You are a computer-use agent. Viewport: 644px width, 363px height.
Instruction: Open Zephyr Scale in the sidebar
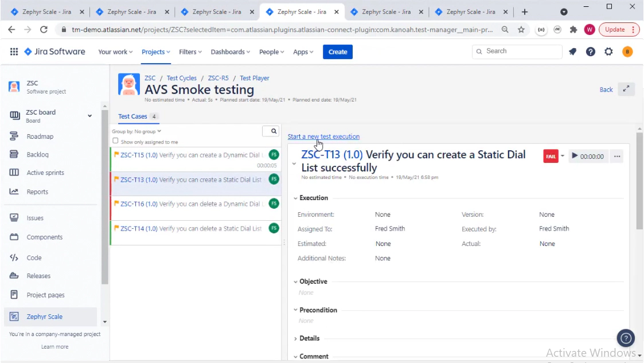pos(44,317)
